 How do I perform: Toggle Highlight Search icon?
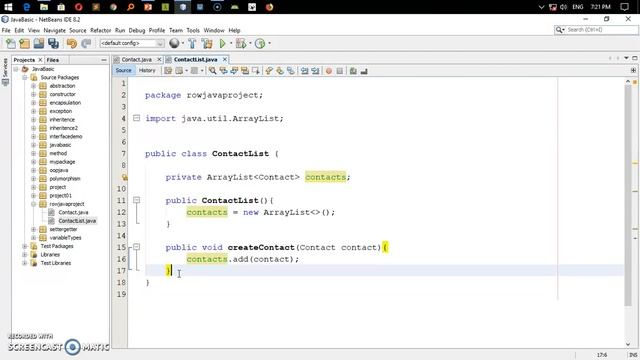(245, 71)
